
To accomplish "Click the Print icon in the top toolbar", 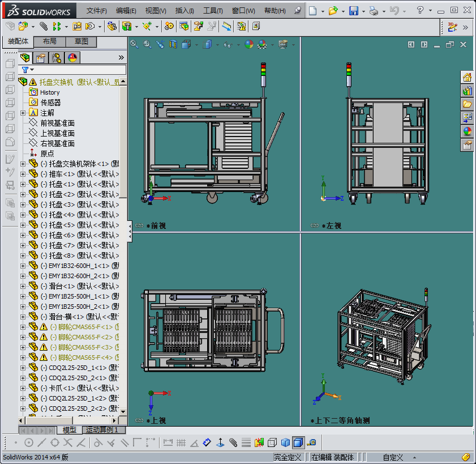I will click(373, 11).
